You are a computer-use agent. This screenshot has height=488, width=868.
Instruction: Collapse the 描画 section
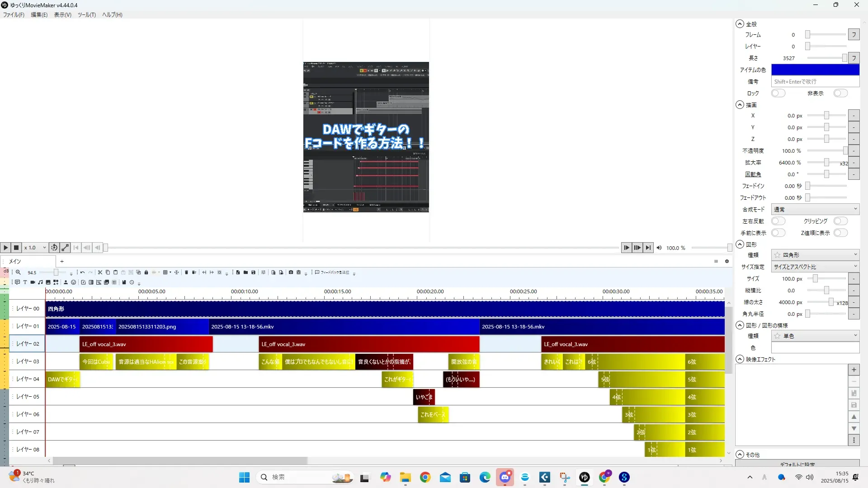(x=740, y=105)
